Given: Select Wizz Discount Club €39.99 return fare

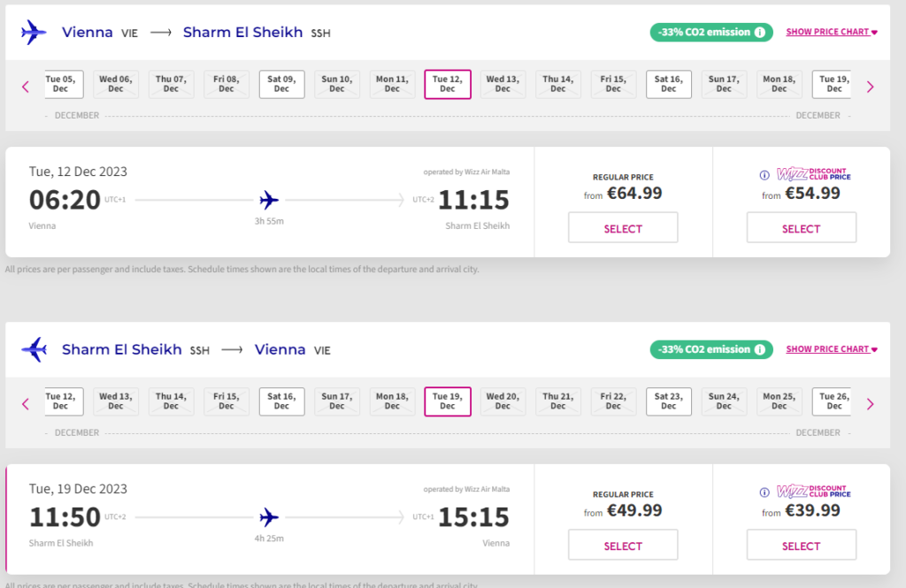Looking at the screenshot, I should click(x=801, y=546).
